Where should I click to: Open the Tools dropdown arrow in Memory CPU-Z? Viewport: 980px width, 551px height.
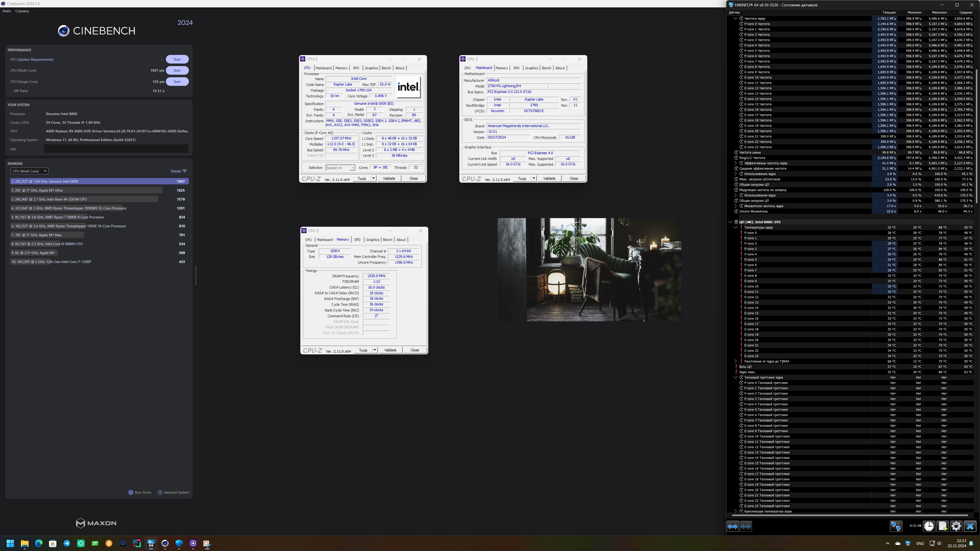tap(375, 350)
